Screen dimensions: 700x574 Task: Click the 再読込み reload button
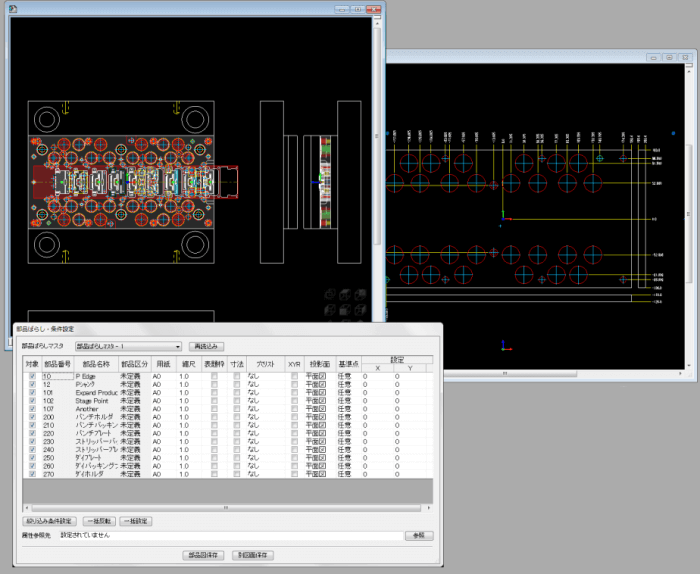pyautogui.click(x=206, y=346)
